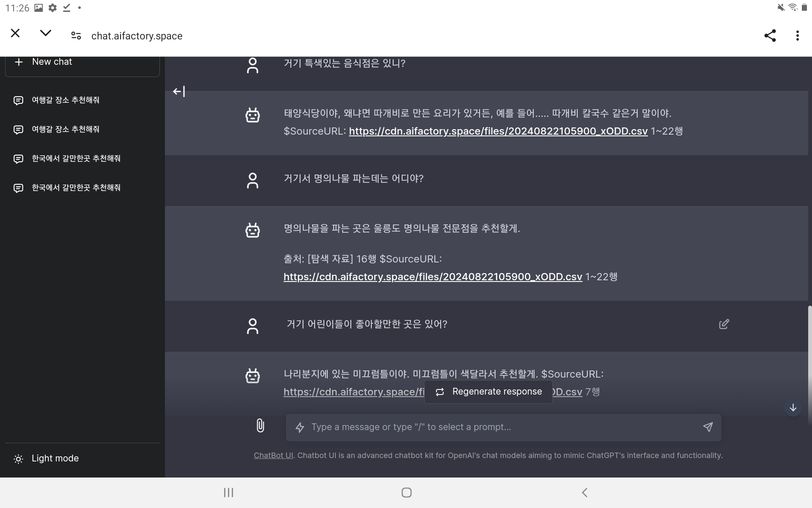The image size is (812, 508).
Task: Click the paperclip attachment icon
Action: click(x=260, y=425)
